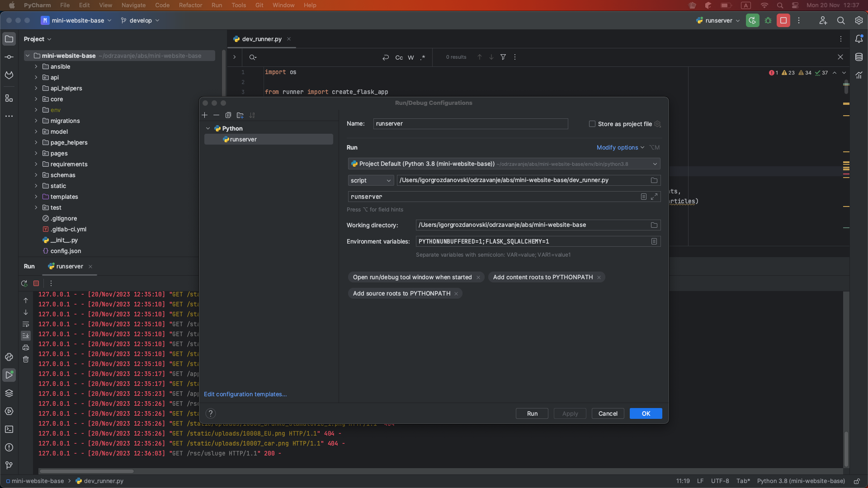Viewport: 868px width, 488px height.
Task: Open the Problems tool window icon
Action: tap(9, 447)
